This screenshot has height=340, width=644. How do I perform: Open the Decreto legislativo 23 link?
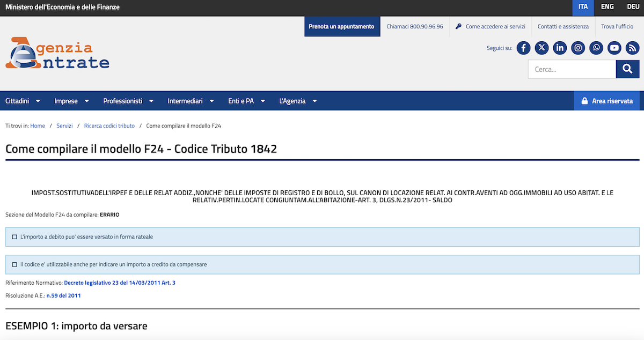click(120, 283)
